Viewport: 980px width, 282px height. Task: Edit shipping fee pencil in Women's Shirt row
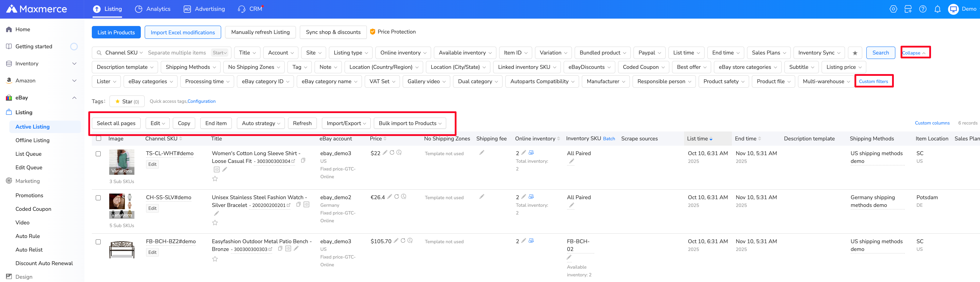(x=482, y=152)
